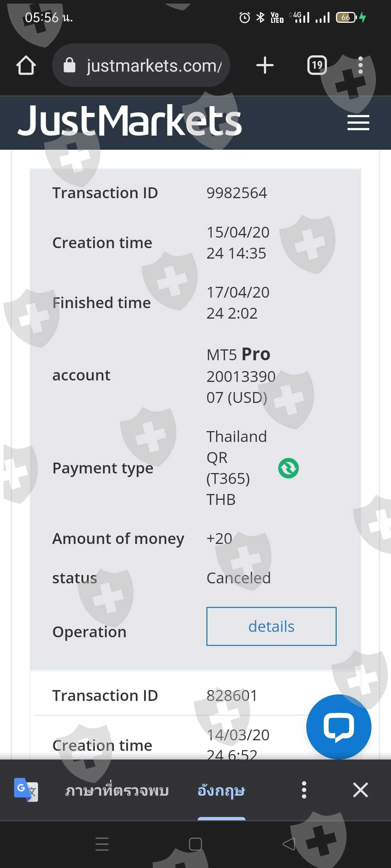Screen dimensions: 391x868
Task: Open a new browser tab
Action: pyautogui.click(x=265, y=65)
